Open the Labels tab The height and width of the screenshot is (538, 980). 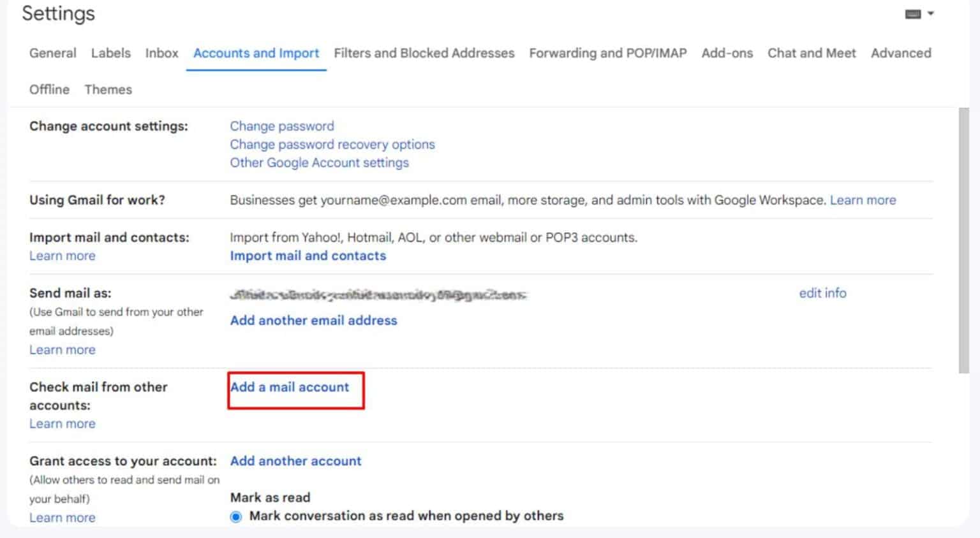point(110,54)
